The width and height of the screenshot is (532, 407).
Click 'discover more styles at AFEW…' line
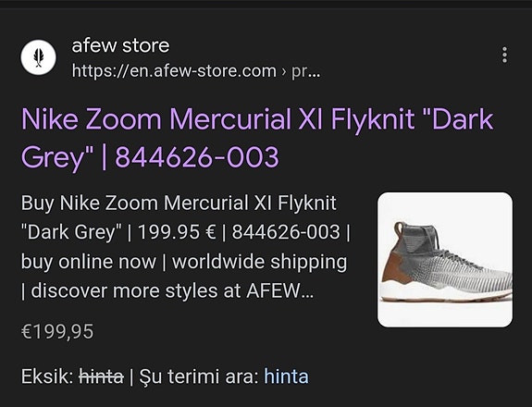[x=172, y=290]
